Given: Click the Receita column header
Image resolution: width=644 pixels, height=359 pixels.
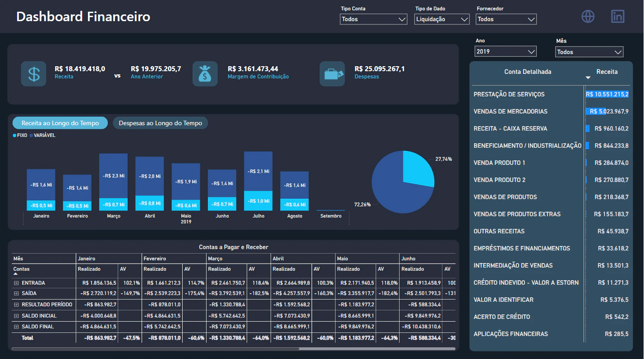Looking at the screenshot, I should pyautogui.click(x=607, y=72).
